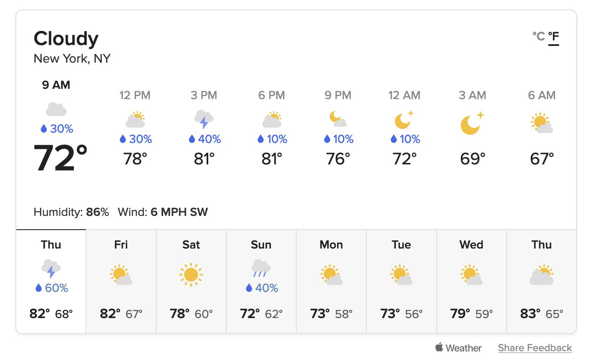The image size is (590, 364).
Task: Select the cloudy icon next to current temperature
Action: click(x=56, y=109)
